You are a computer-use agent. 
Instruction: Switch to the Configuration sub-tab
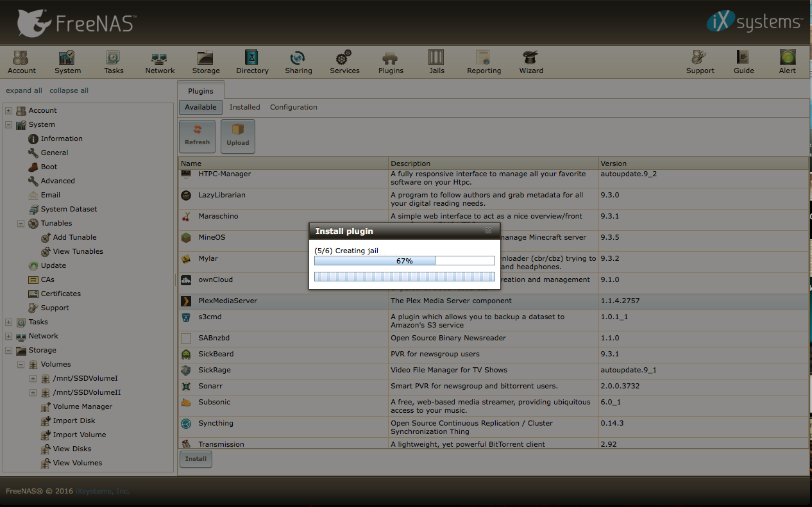tap(294, 107)
